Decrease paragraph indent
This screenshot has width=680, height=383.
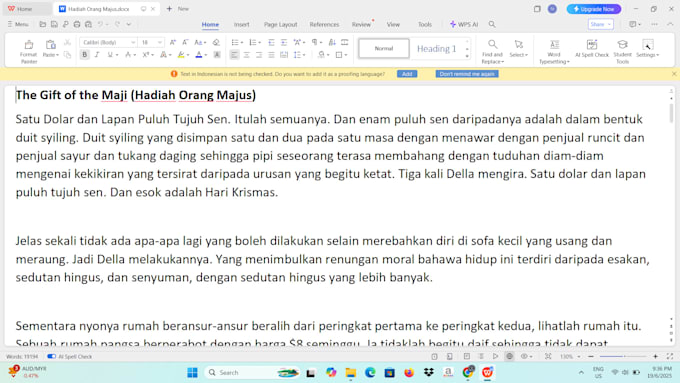click(x=271, y=43)
